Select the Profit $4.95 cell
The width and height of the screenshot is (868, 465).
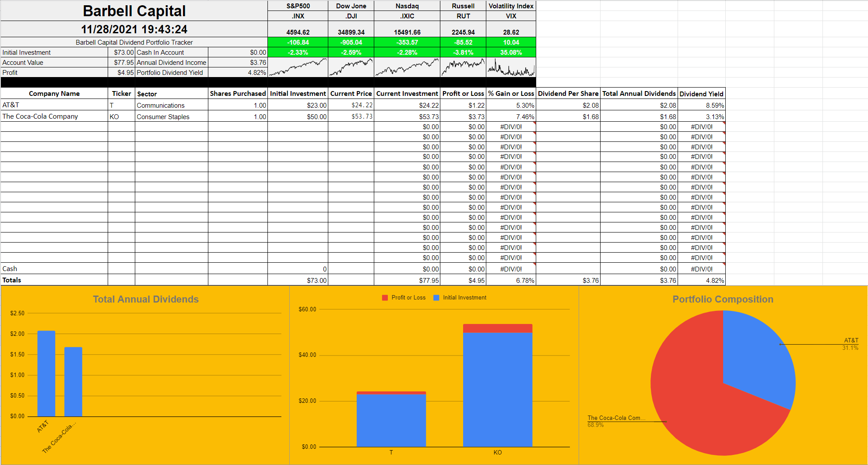coord(122,73)
